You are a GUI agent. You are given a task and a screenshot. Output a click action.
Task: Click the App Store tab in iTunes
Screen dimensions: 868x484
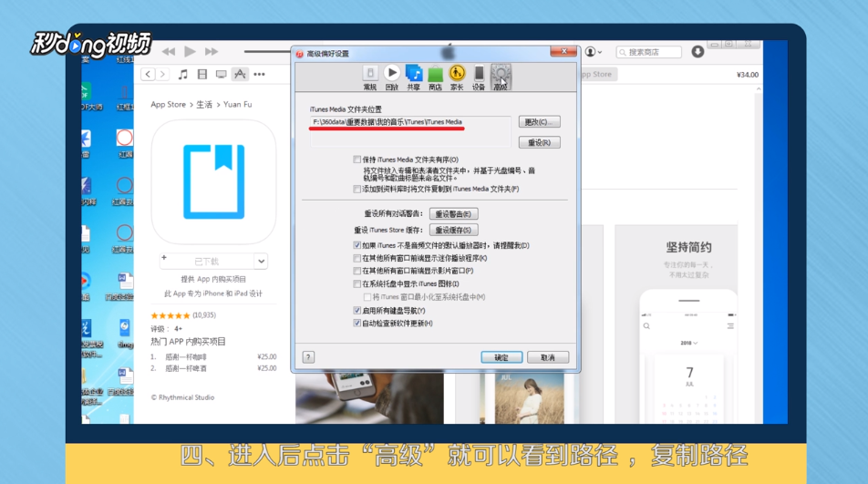coord(596,74)
